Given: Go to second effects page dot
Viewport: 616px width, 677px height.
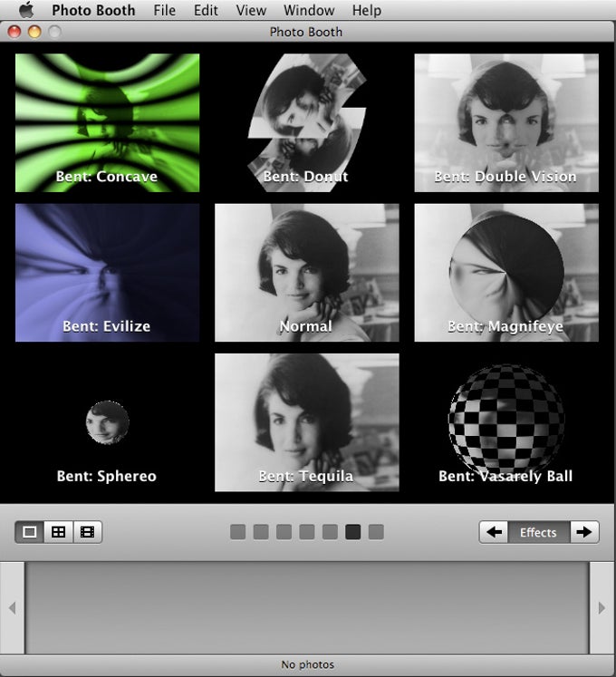Looking at the screenshot, I should point(261,532).
